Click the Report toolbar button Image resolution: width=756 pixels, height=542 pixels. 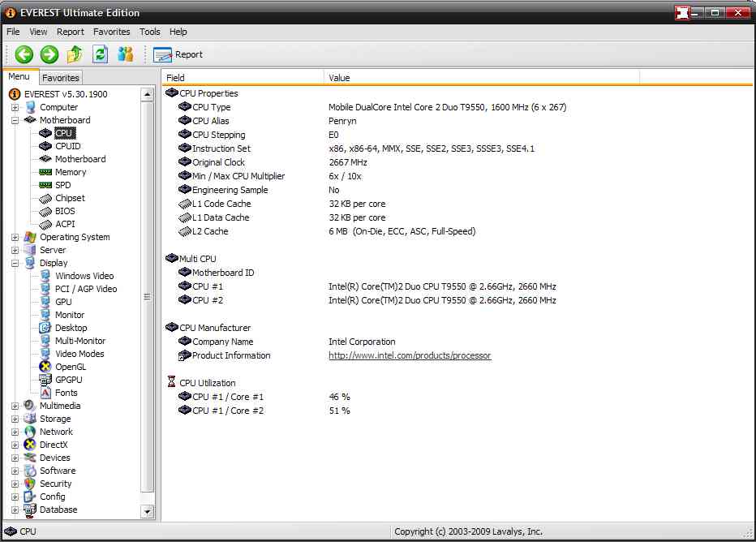(x=178, y=54)
